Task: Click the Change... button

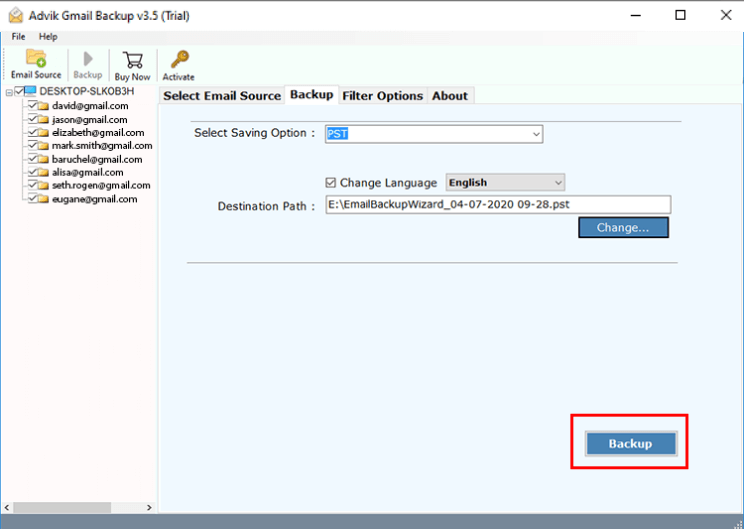Action: 623,228
